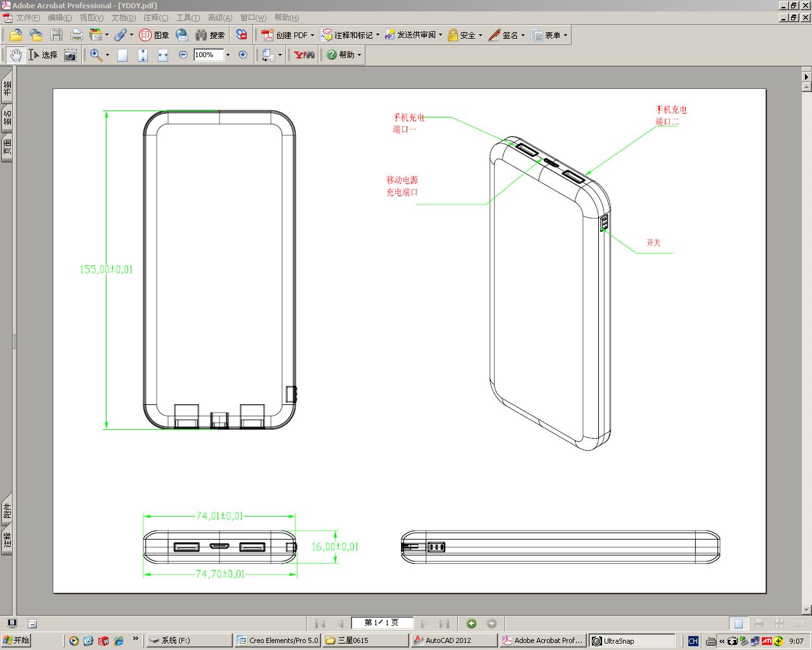Viewport: 812px width, 650px height.
Task: Open the 签名 signatures side tab
Action: (7, 118)
